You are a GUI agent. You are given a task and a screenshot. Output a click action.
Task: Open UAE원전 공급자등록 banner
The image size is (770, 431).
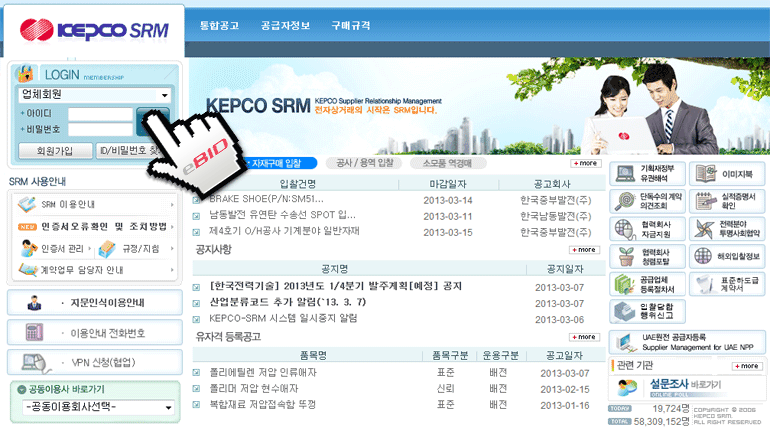point(687,342)
